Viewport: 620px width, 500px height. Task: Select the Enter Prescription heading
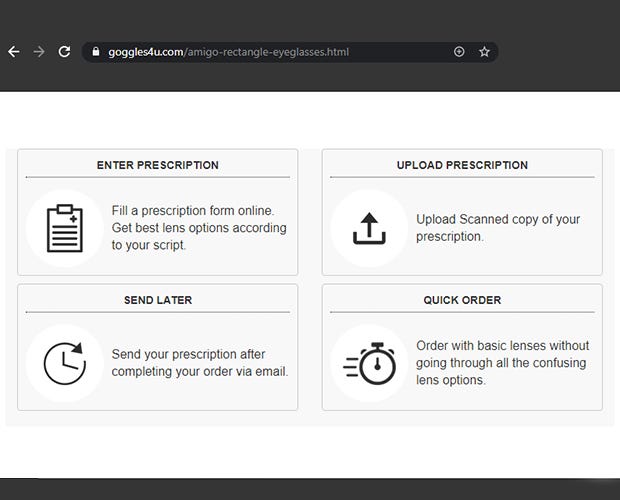(x=158, y=165)
